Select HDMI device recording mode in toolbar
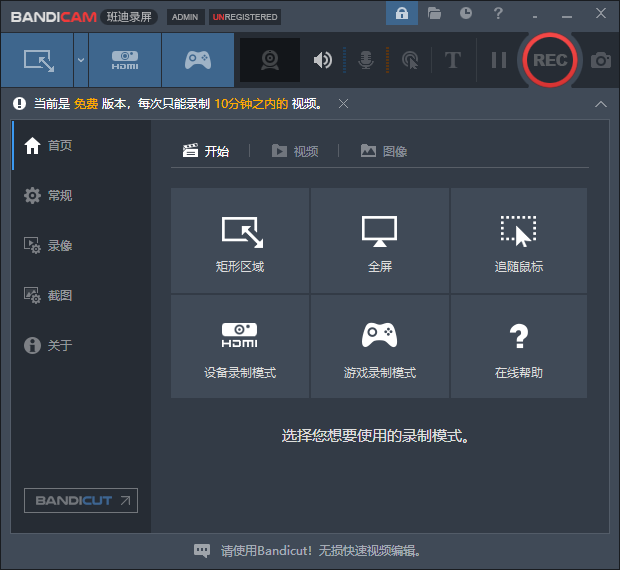This screenshot has width=620, height=570. click(124, 60)
